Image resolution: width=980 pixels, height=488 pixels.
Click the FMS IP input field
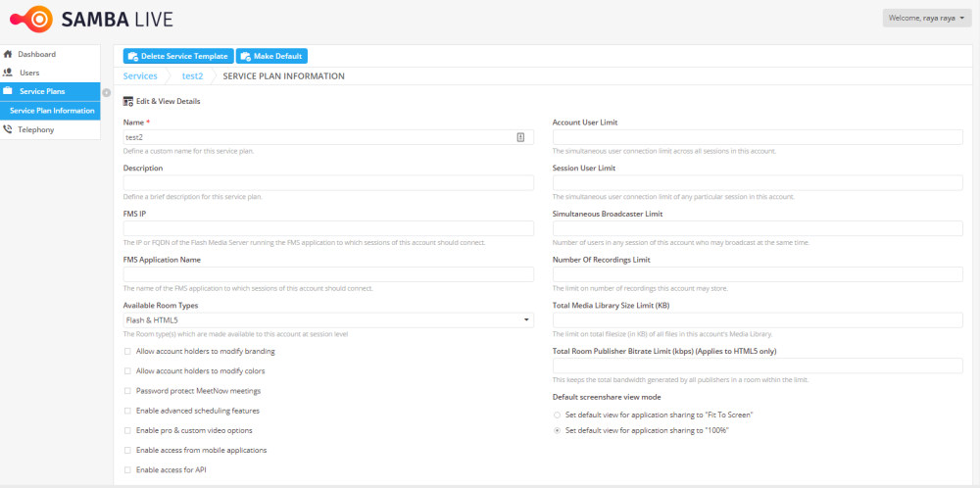click(328, 228)
